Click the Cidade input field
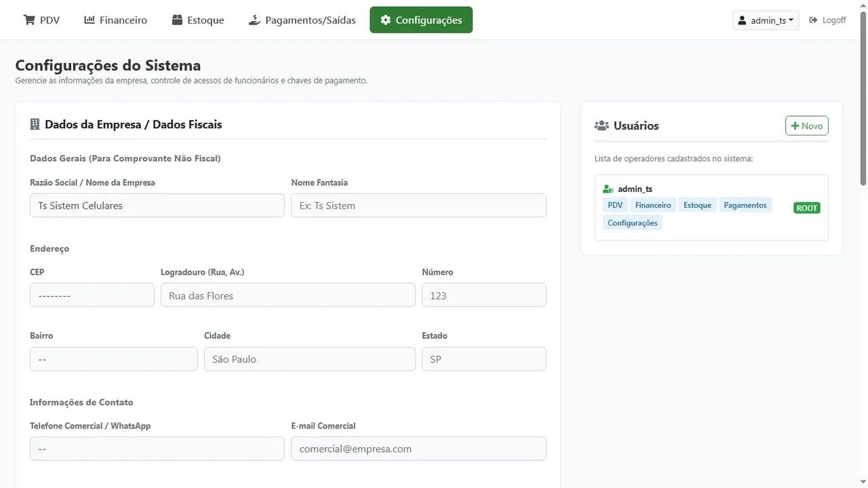The height and width of the screenshot is (488, 868). pos(310,359)
